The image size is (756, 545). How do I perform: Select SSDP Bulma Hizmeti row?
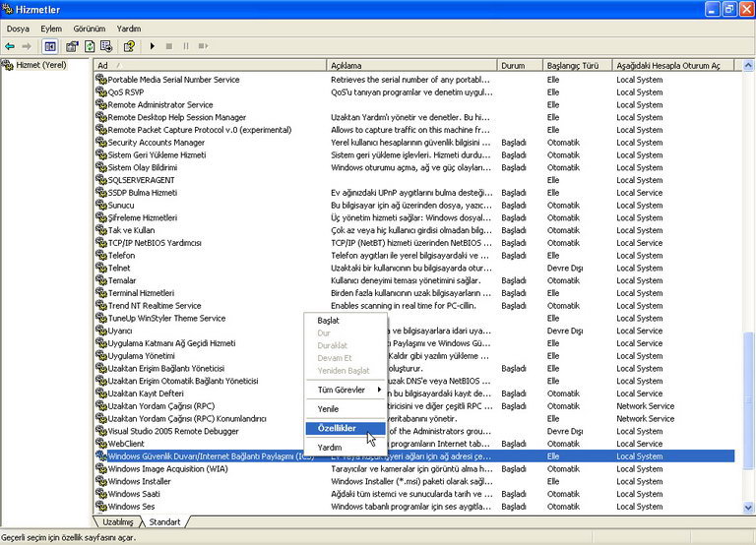[x=414, y=192]
